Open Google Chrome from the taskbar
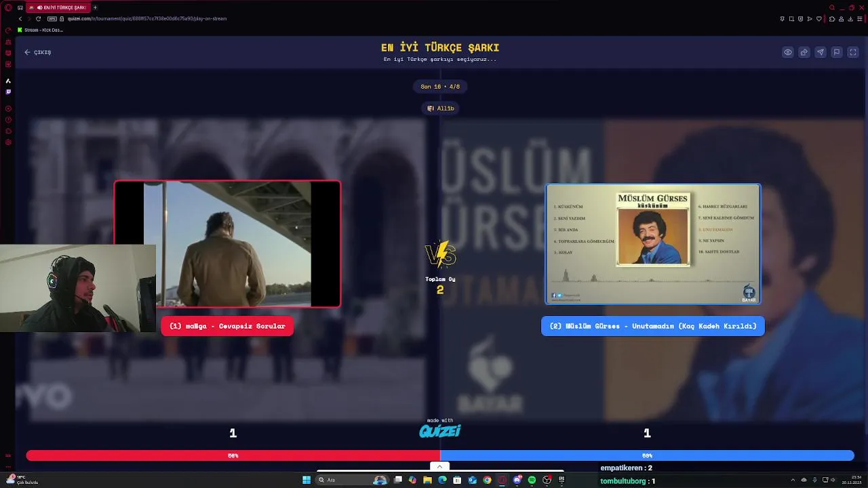 (x=487, y=480)
